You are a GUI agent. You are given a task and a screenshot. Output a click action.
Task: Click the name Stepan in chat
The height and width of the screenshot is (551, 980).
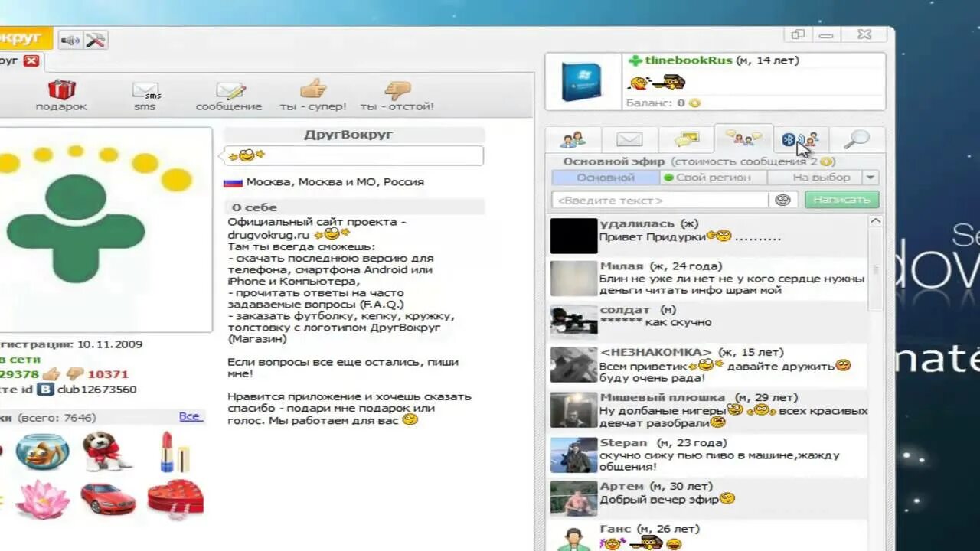click(623, 443)
